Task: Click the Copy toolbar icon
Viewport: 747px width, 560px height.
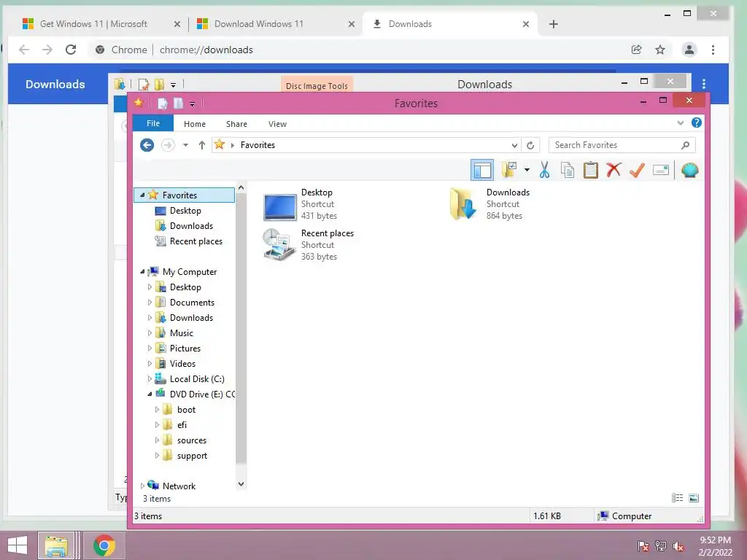Action: (567, 170)
